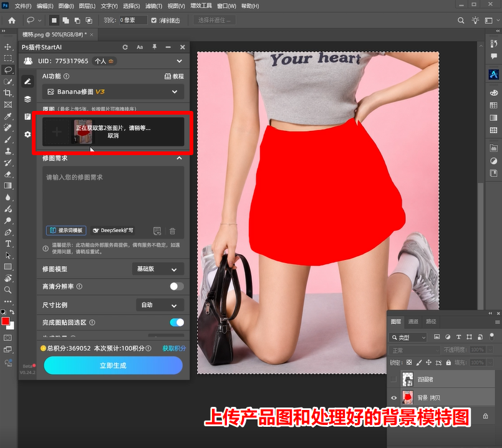Click the StartAI edit pencil icon
This screenshot has height=448, width=502.
point(27,82)
